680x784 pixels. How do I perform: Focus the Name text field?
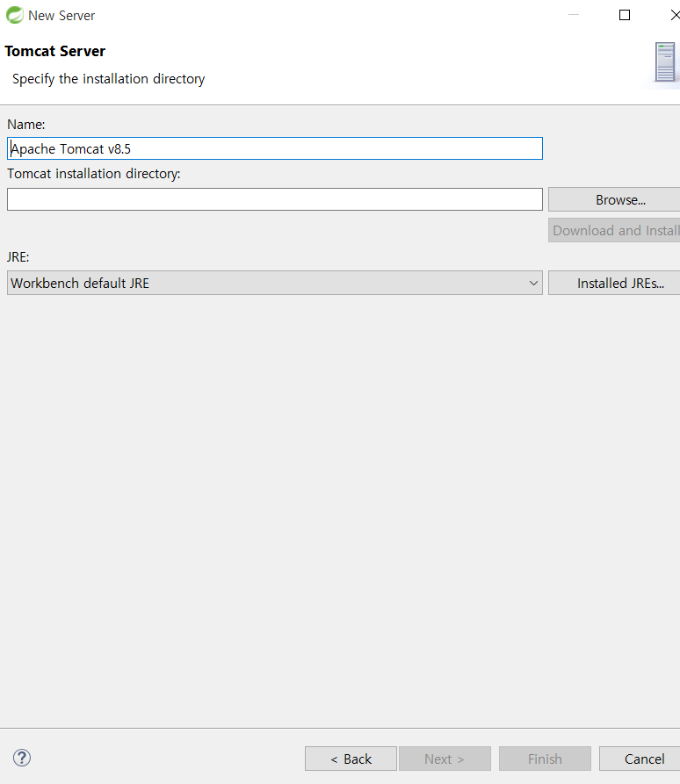(275, 148)
